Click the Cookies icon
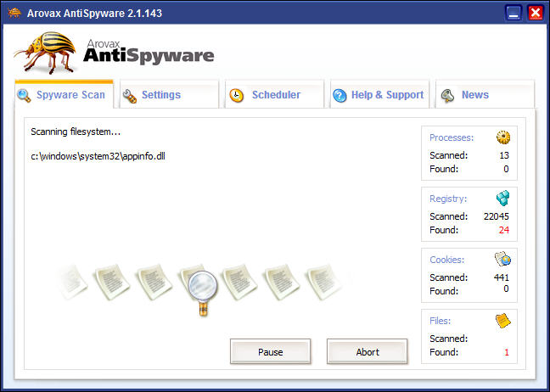Viewport: 550px width, 392px height. coord(503,259)
